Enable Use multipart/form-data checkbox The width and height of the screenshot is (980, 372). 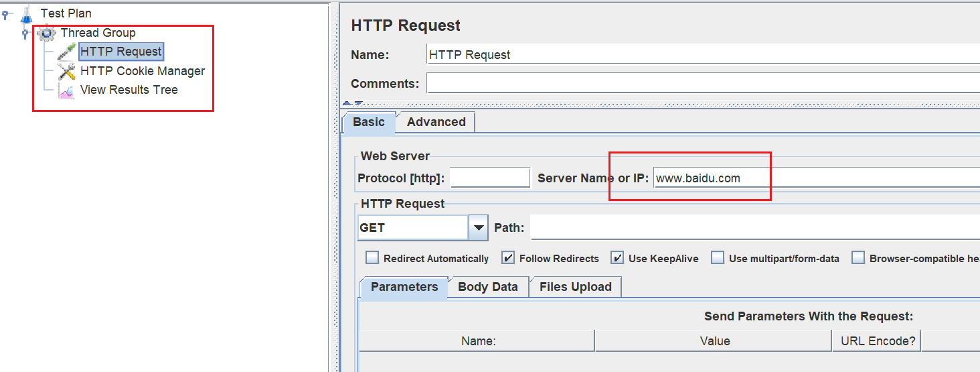718,258
